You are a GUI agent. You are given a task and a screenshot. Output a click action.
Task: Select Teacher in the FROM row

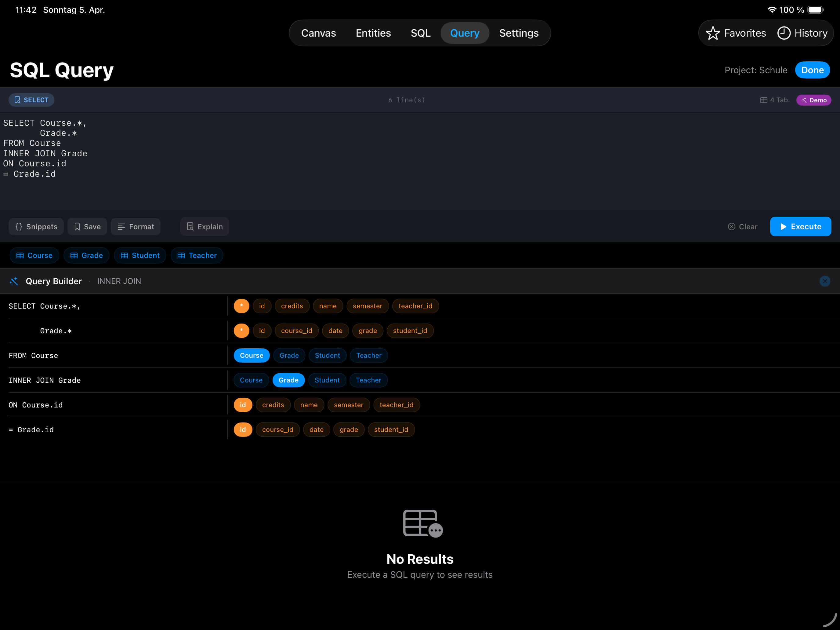coord(369,355)
